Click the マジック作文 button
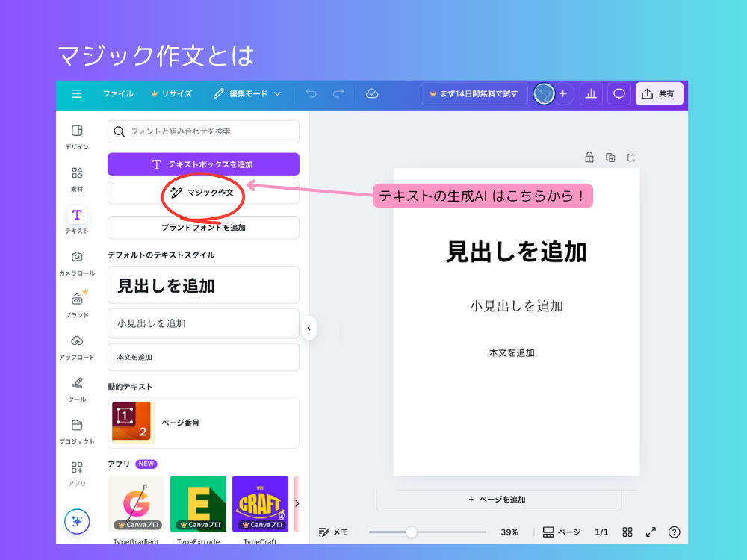This screenshot has height=560, width=747. (203, 193)
